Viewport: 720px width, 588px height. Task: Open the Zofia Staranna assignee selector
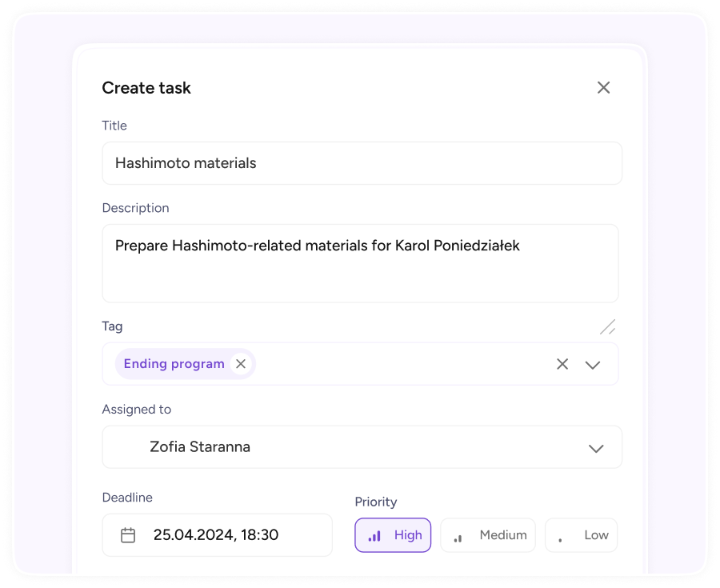(362, 447)
